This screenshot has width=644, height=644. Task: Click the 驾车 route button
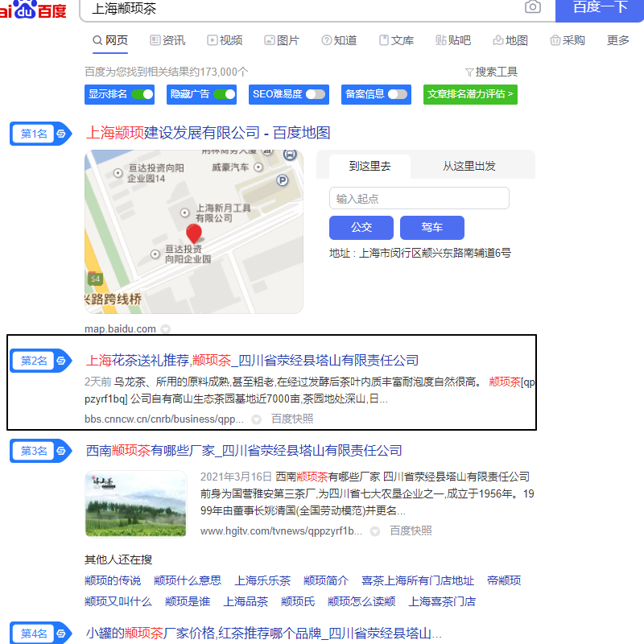[x=432, y=228]
